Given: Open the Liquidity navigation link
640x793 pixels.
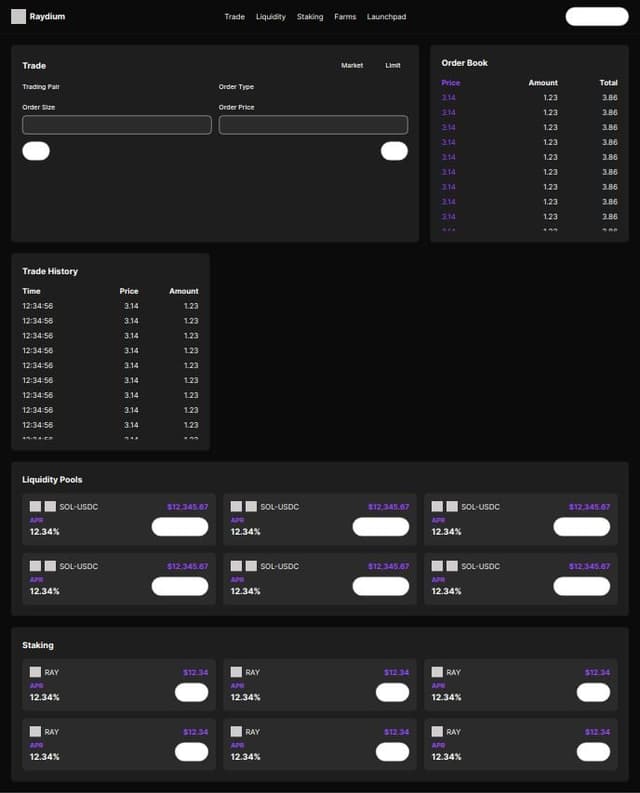Looking at the screenshot, I should pyautogui.click(x=270, y=17).
